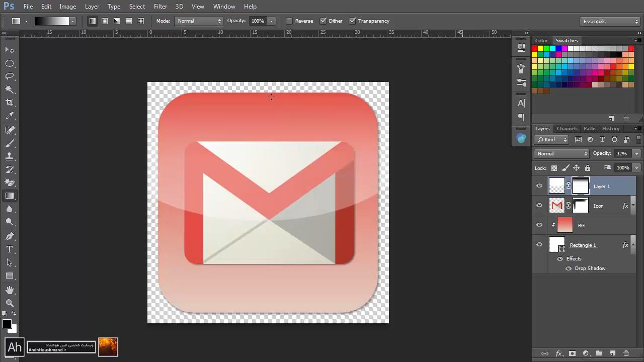The width and height of the screenshot is (644, 362).
Task: Select the Elliptical Marquee tool
Action: tap(10, 63)
